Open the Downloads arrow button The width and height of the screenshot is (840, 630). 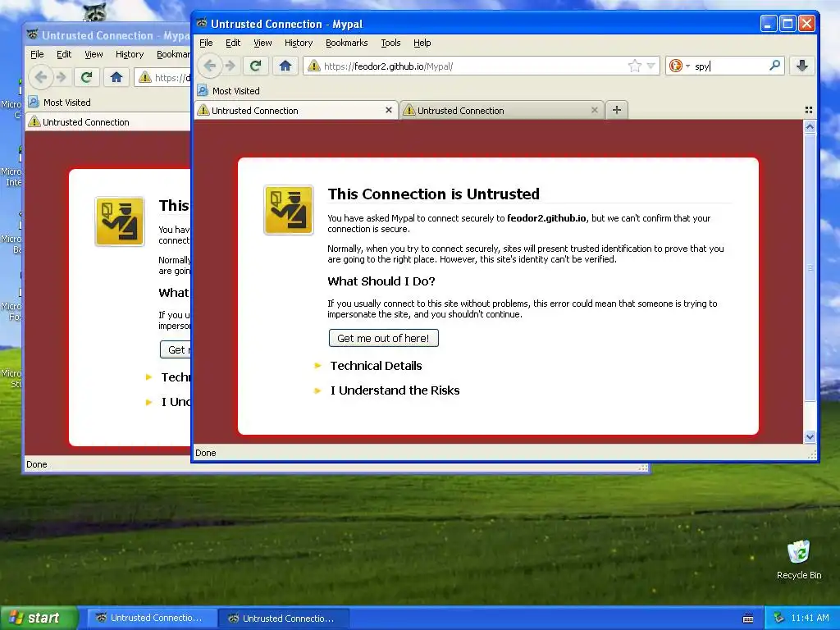coord(802,66)
